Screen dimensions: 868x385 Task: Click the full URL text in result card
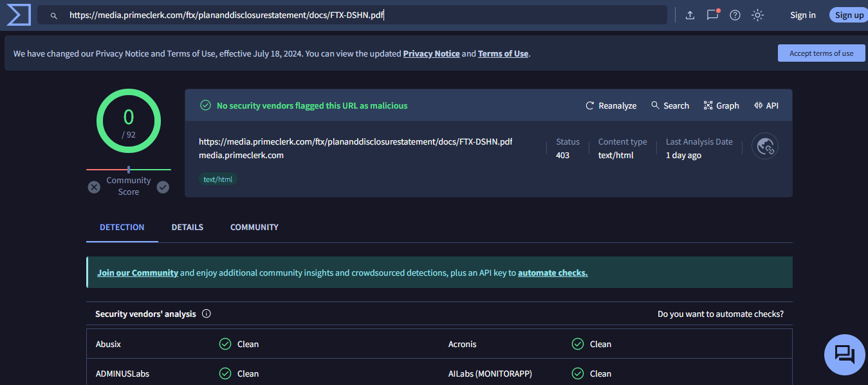(x=356, y=141)
